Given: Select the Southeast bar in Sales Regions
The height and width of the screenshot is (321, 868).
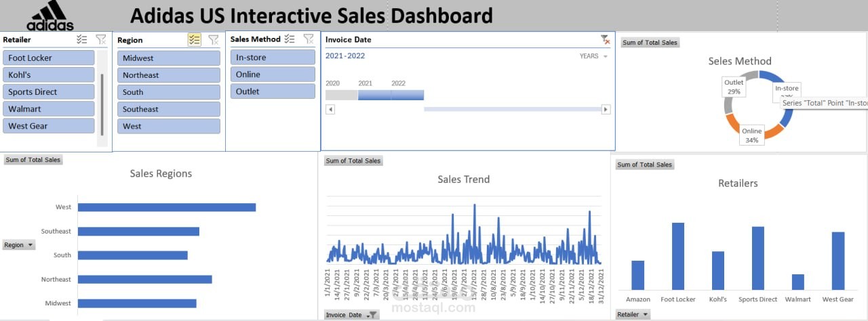Looking at the screenshot, I should [138, 231].
